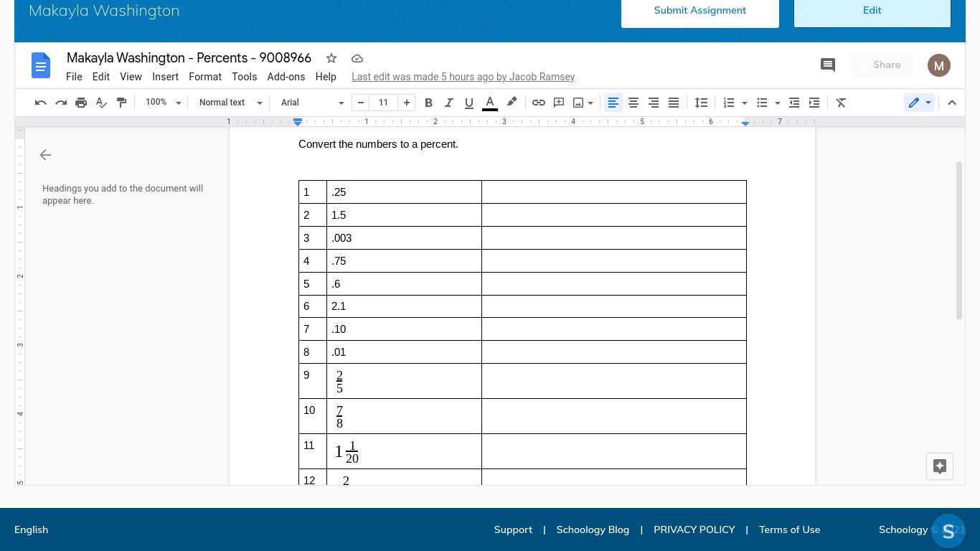Toggle bold formatting
Screen dimensions: 980x551
429,103
